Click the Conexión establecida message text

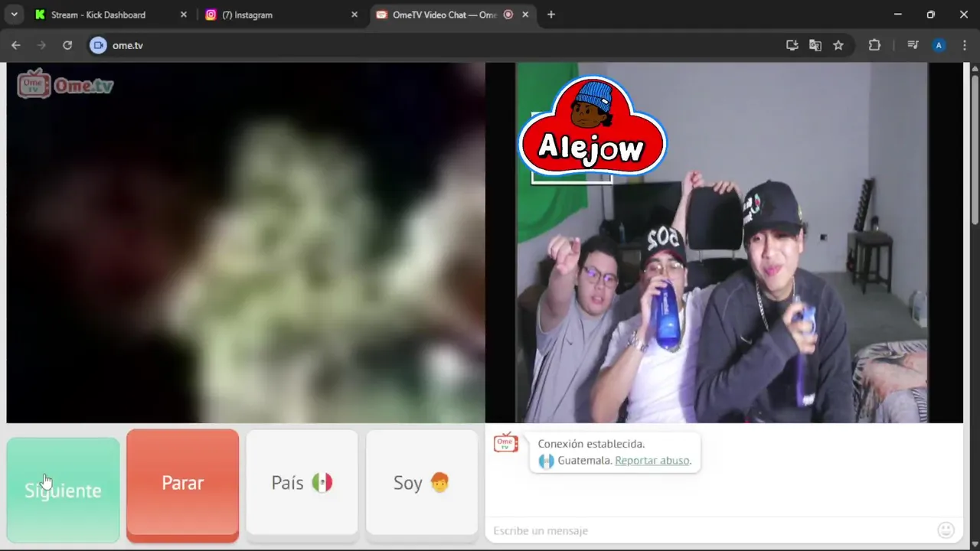click(591, 444)
